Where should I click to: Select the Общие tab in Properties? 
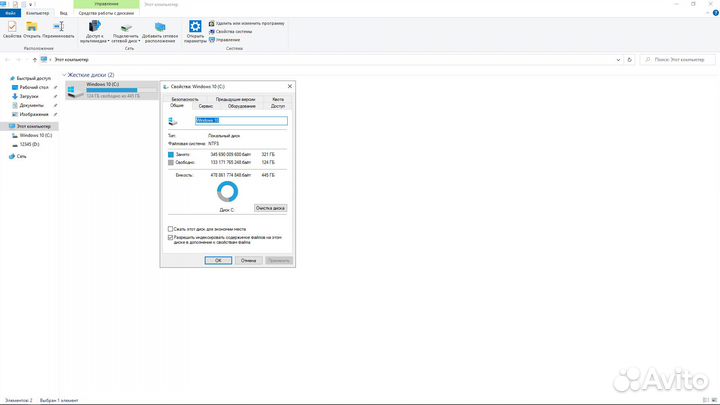(x=177, y=106)
